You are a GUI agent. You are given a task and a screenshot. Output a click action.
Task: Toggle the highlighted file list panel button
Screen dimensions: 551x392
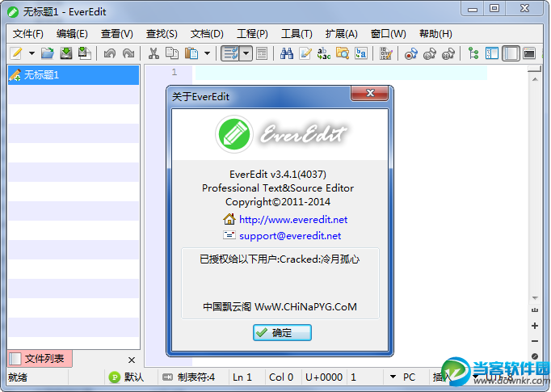511,53
